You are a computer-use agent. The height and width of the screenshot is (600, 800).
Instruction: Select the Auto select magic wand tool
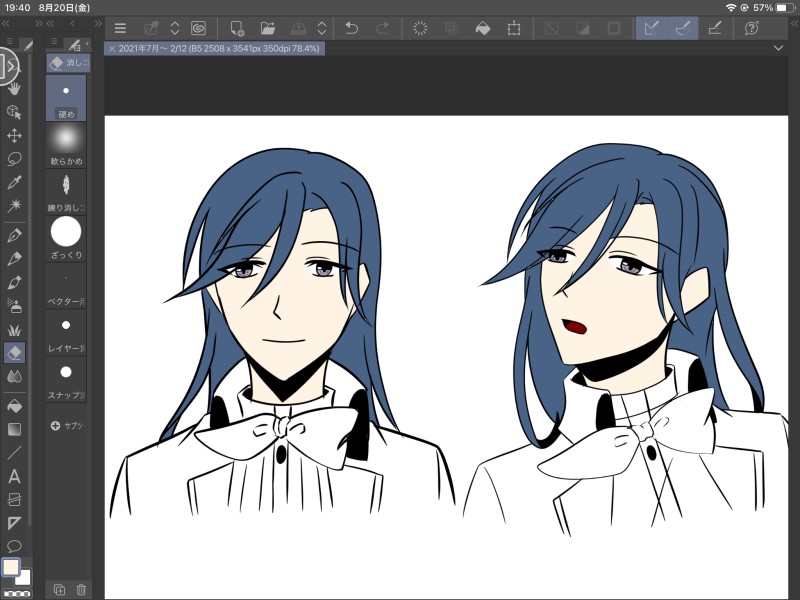(x=14, y=206)
